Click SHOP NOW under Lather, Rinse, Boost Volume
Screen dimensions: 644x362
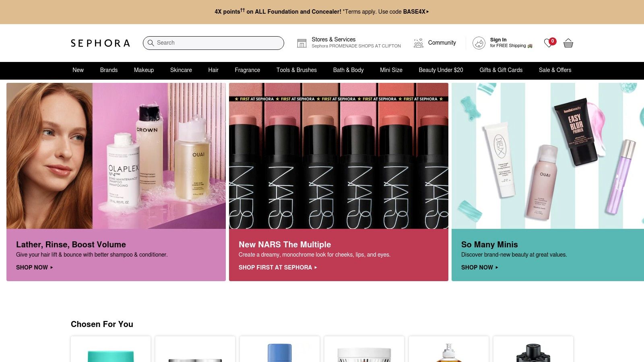35,267
